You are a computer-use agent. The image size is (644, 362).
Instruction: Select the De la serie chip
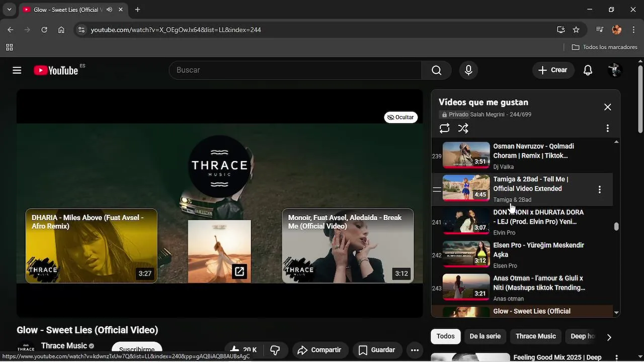pos(485,336)
